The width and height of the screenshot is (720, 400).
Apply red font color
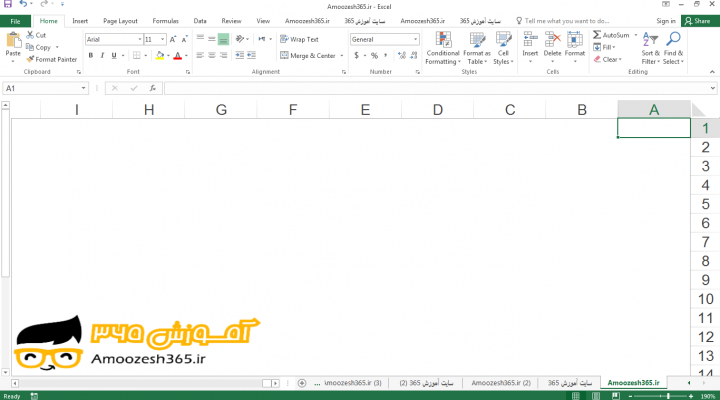pos(178,56)
